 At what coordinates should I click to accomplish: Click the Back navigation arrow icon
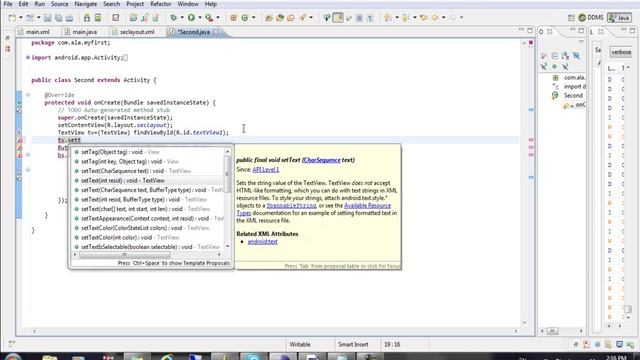click(x=435, y=18)
